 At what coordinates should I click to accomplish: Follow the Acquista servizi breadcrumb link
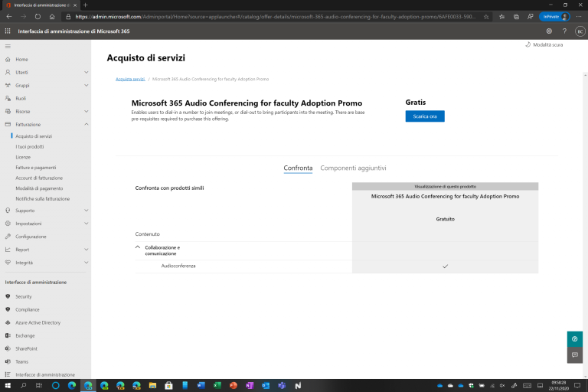130,79
